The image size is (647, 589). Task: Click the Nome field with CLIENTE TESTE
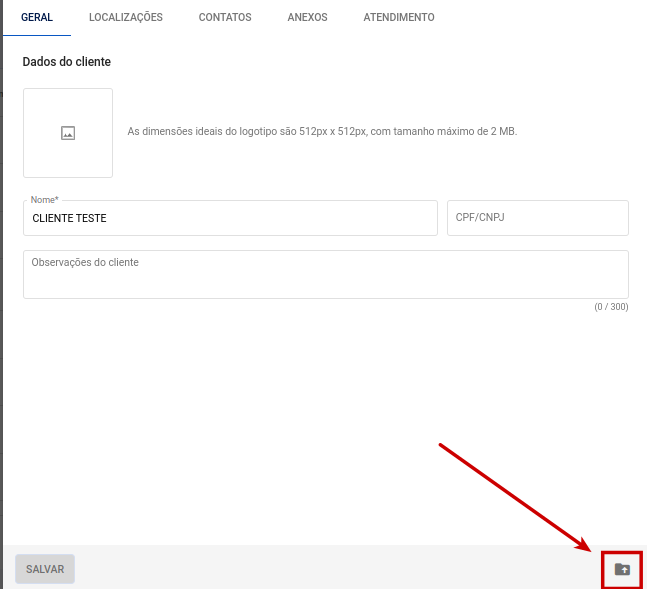tap(230, 218)
